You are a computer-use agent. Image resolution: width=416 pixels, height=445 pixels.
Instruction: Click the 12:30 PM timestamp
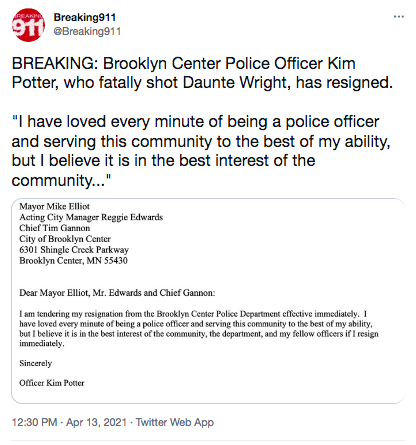[35, 422]
